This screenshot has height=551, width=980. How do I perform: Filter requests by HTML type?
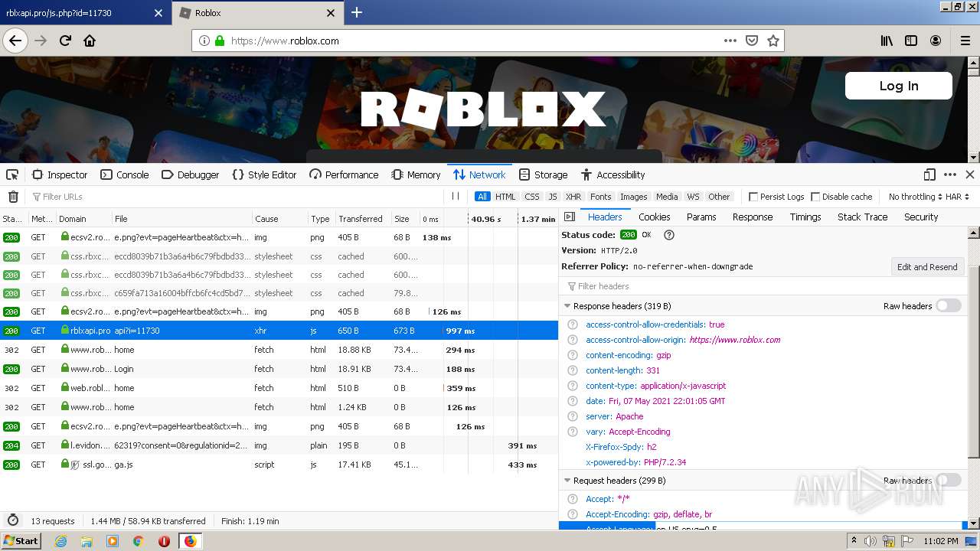click(505, 197)
